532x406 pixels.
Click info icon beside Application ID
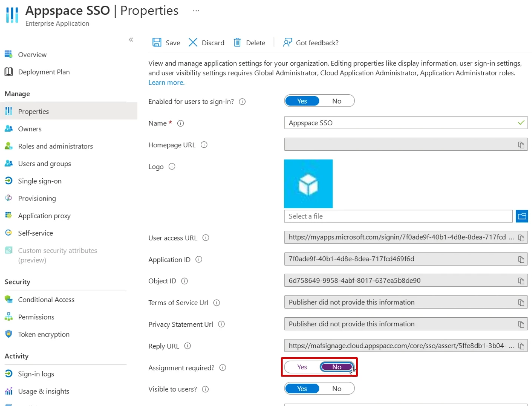(199, 259)
